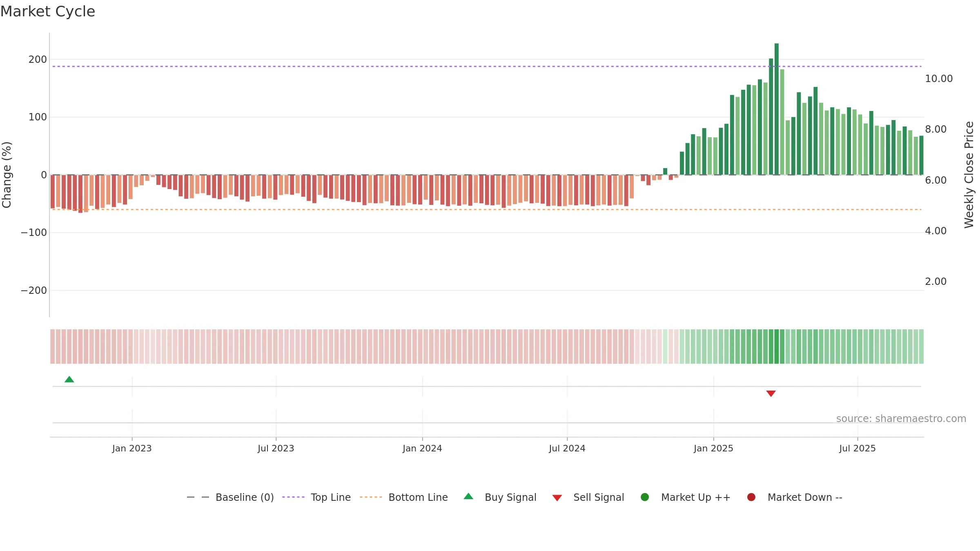Screen dimensions: 980x551
Task: Click the Jan 2024 axis label
Action: coord(422,449)
